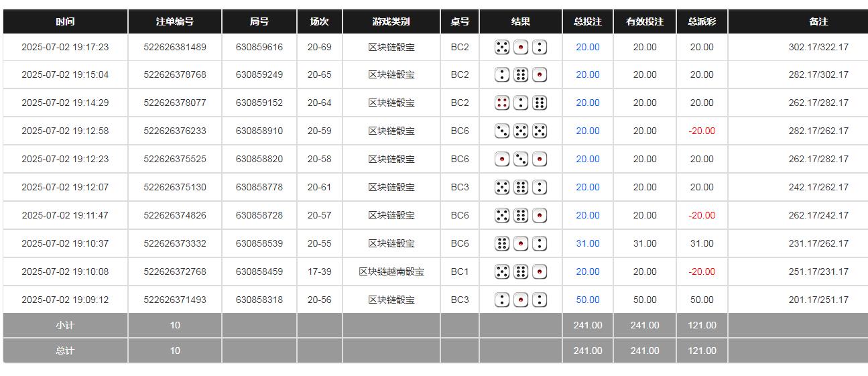Click dice result for round 630858820
868x376 pixels.
click(x=520, y=159)
